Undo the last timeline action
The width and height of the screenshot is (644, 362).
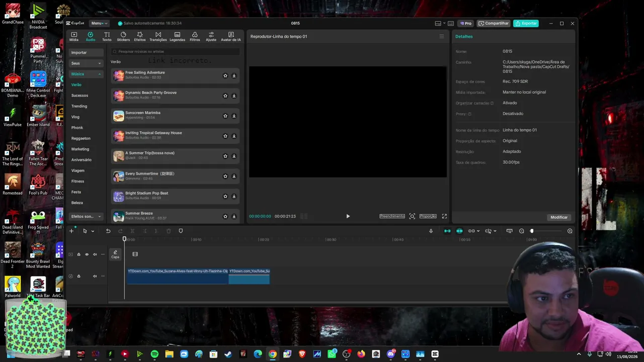tap(108, 231)
